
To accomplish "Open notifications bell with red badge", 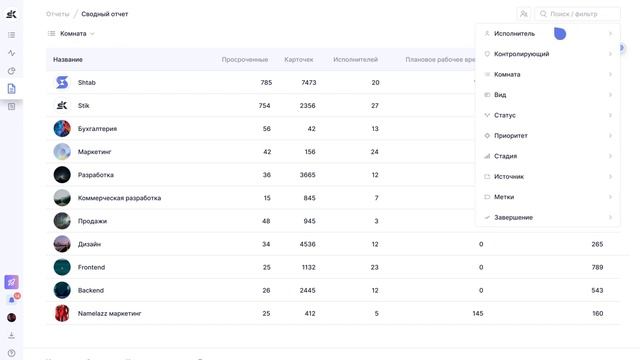I will (x=12, y=300).
